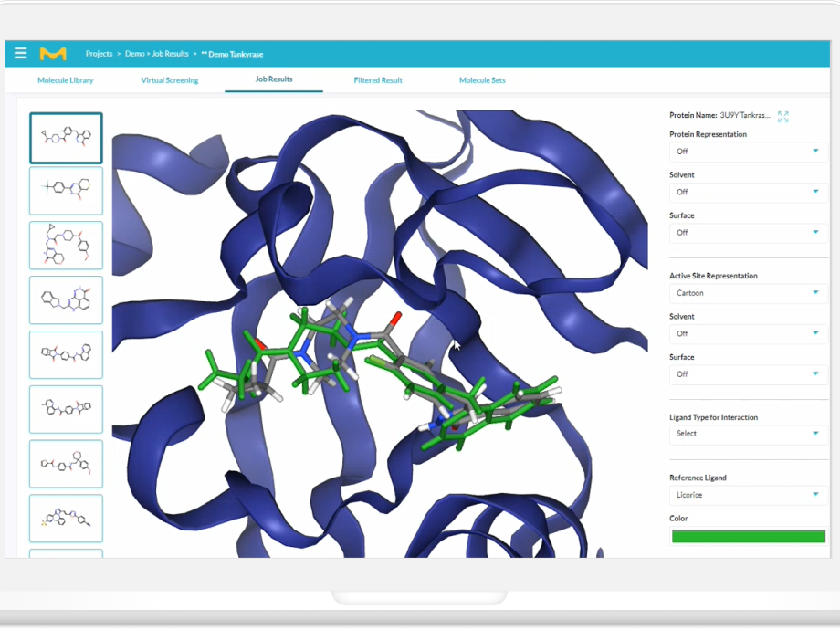Open the Reference Ligand Licorice dropdown
Viewport: 840px width, 630px height.
[x=749, y=495]
